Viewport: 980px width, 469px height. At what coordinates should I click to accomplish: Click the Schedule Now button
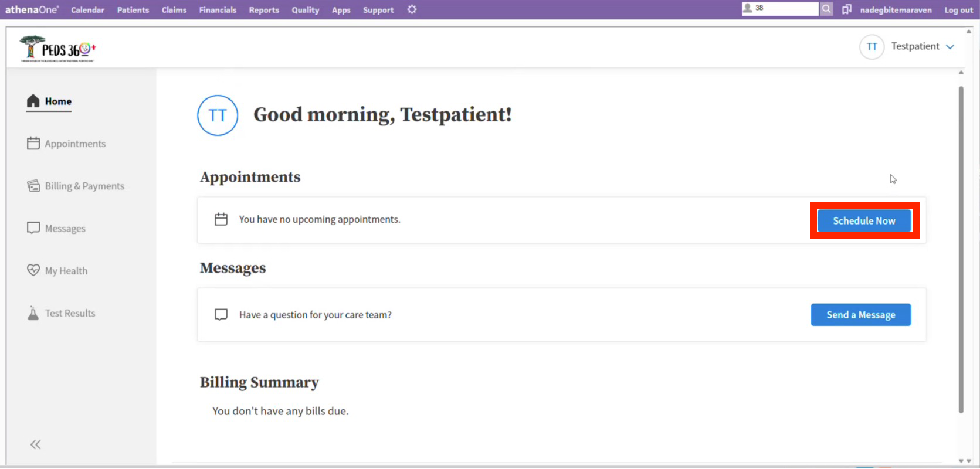[x=864, y=221]
